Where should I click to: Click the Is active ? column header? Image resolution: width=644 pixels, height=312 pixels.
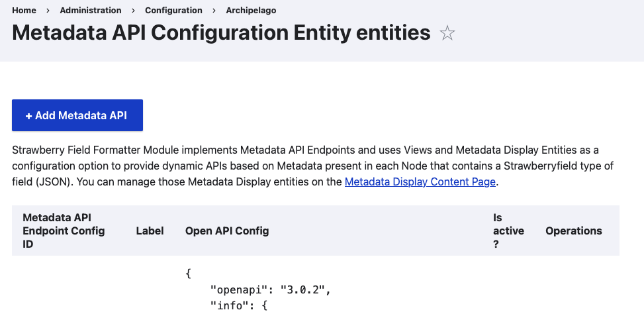508,231
